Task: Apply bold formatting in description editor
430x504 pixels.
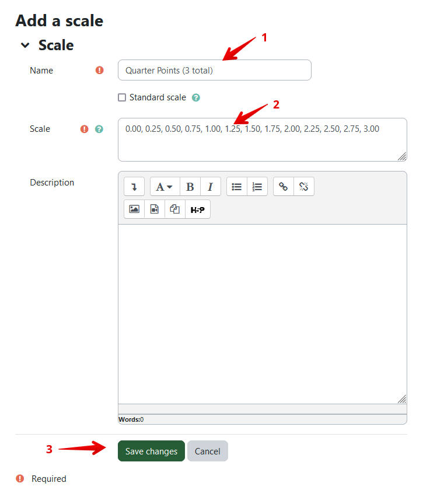Action: pyautogui.click(x=190, y=187)
